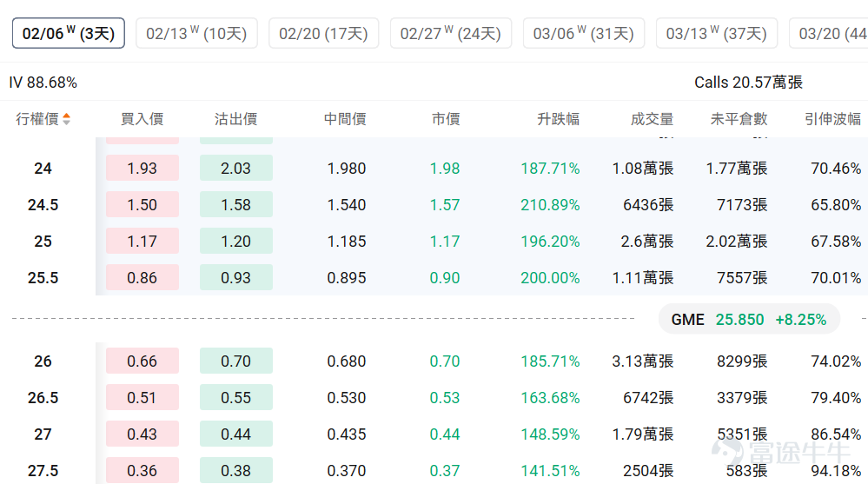Click open interest 1.77萬張 cell
The width and height of the screenshot is (868, 484).
pos(737,169)
